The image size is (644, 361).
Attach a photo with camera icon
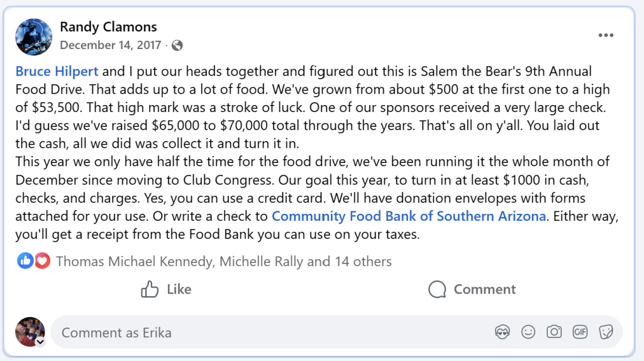pos(554,332)
